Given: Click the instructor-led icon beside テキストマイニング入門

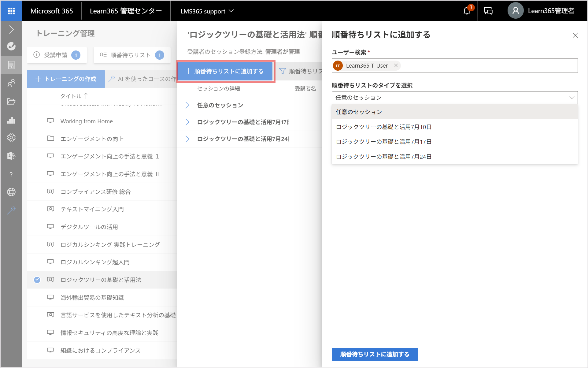Looking at the screenshot, I should pyautogui.click(x=50, y=209).
